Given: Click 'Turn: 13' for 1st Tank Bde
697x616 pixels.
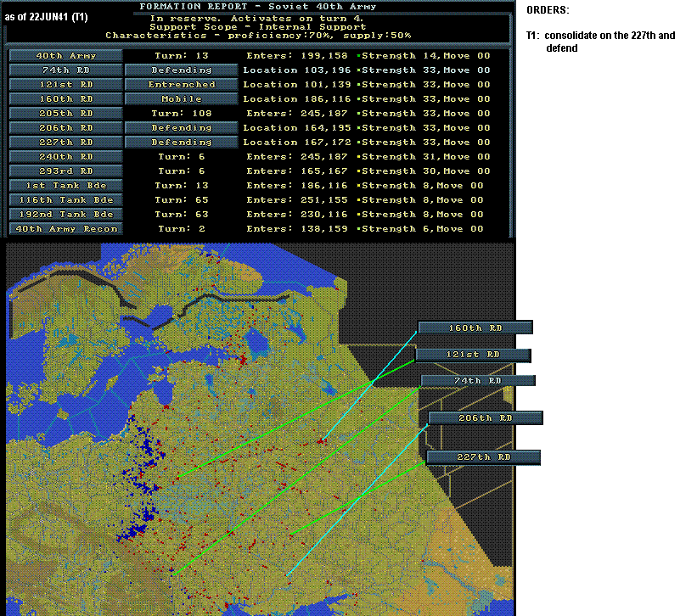Looking at the screenshot, I should click(182, 186).
